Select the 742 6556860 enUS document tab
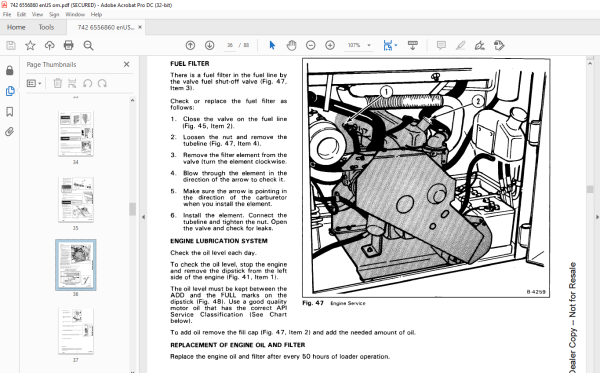Image resolution: width=600 pixels, height=373 pixels. click(x=106, y=27)
